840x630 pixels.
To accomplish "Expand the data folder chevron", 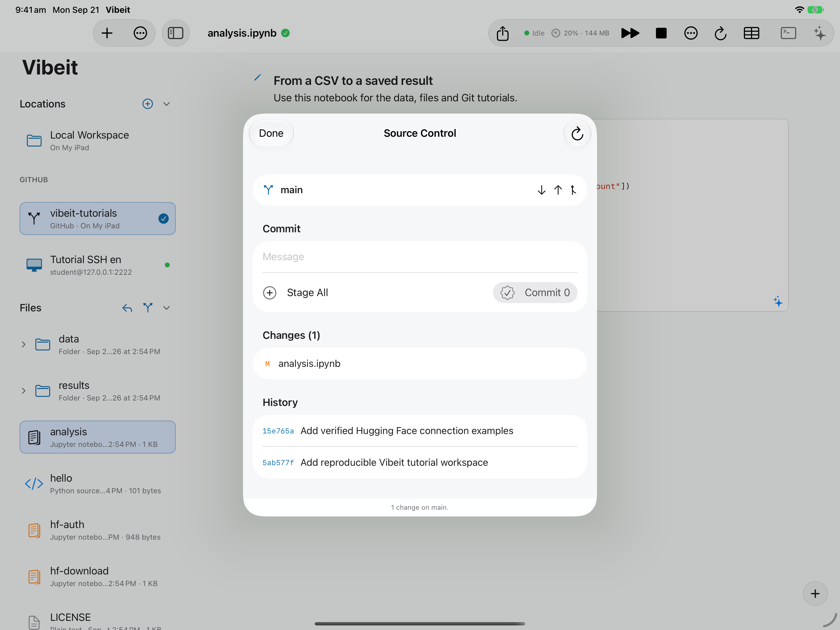I will [x=24, y=344].
